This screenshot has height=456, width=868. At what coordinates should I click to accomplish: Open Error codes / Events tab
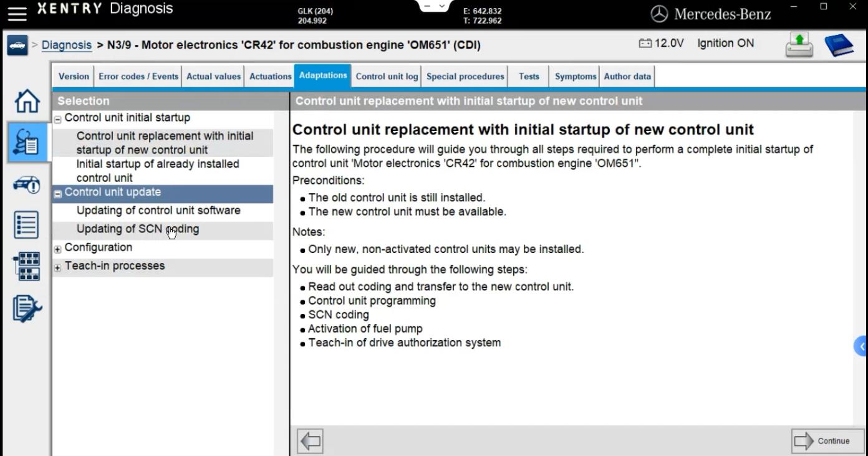click(138, 77)
